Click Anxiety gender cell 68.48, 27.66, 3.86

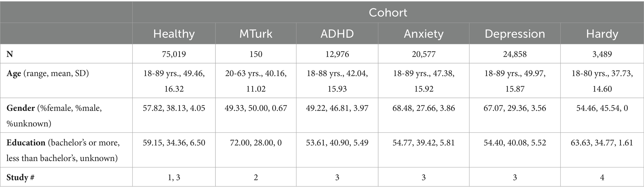click(424, 108)
